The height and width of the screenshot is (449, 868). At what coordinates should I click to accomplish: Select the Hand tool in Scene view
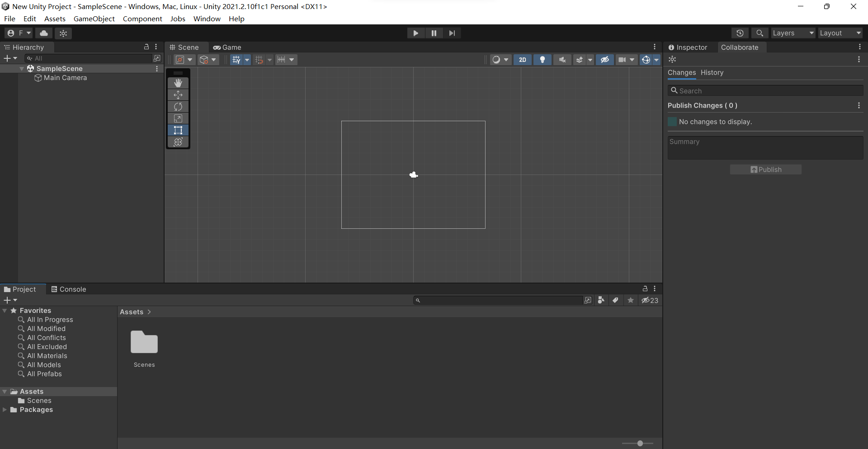tap(178, 83)
